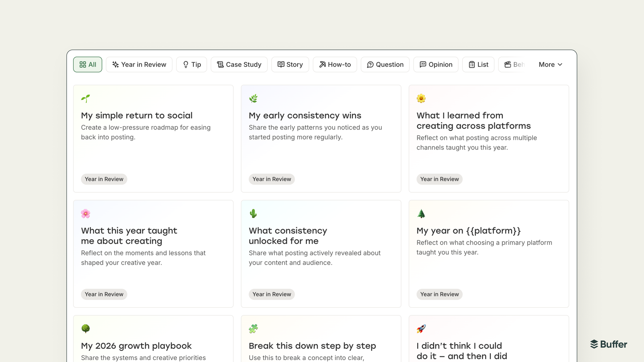Open the My simple return to social template

[x=137, y=116]
